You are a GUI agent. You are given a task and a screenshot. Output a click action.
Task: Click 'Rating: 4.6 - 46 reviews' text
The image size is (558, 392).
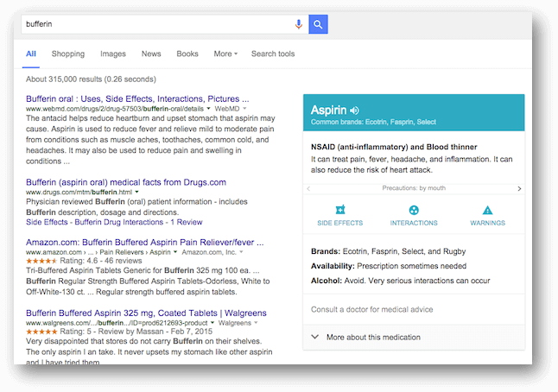point(101,261)
